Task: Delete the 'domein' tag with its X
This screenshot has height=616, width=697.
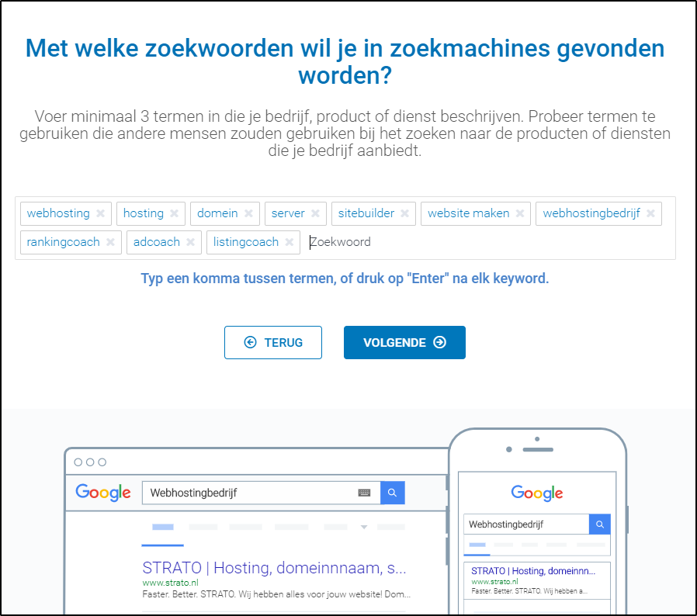Action: [248, 213]
